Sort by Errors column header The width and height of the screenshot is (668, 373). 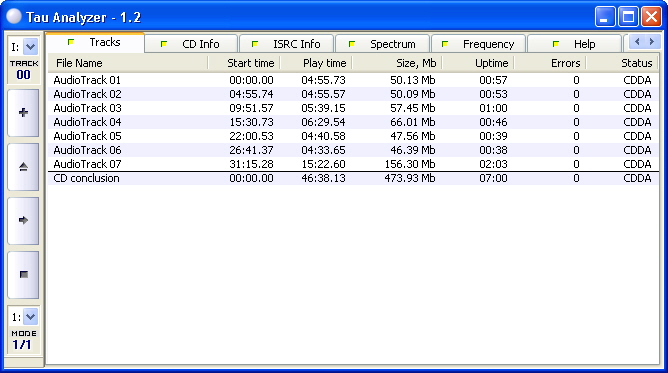click(x=550, y=63)
